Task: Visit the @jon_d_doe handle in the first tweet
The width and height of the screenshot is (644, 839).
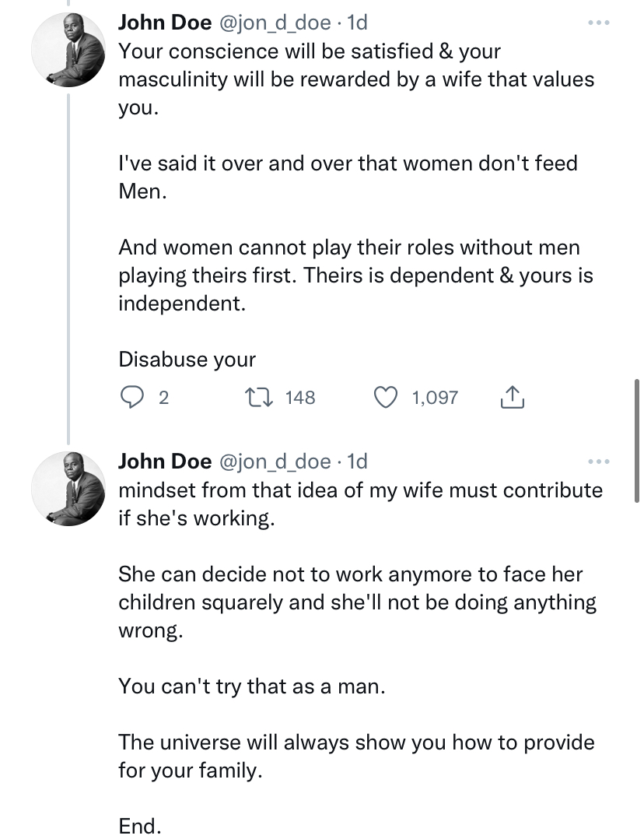Action: point(276,23)
